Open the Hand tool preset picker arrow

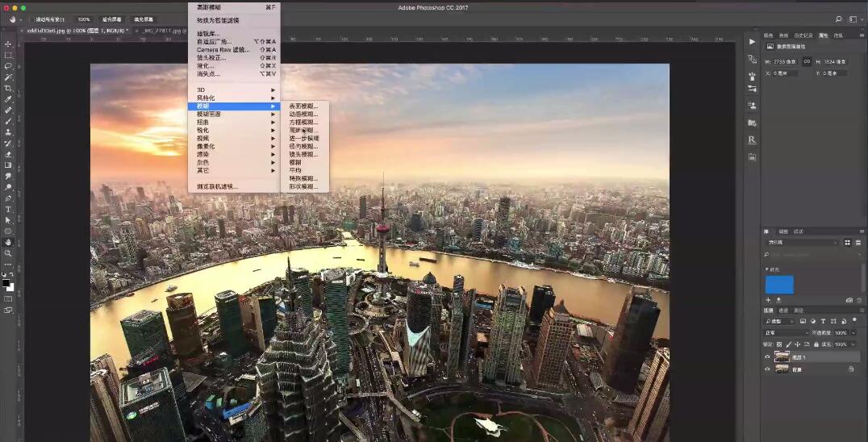pyautogui.click(x=21, y=19)
